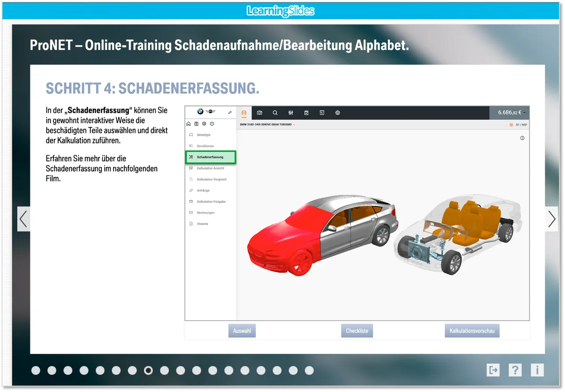Image resolution: width=565 pixels, height=392 pixels.
Task: Click the MINI logo
Action: [x=210, y=112]
